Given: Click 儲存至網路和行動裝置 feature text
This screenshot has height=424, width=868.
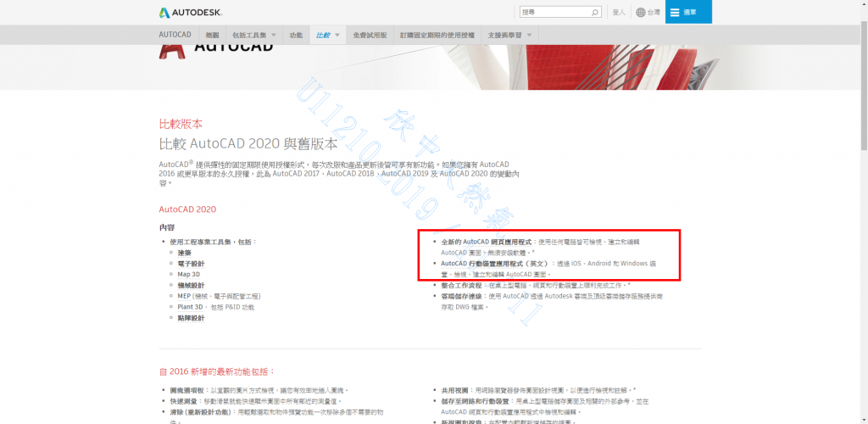Looking at the screenshot, I should click(x=475, y=401).
